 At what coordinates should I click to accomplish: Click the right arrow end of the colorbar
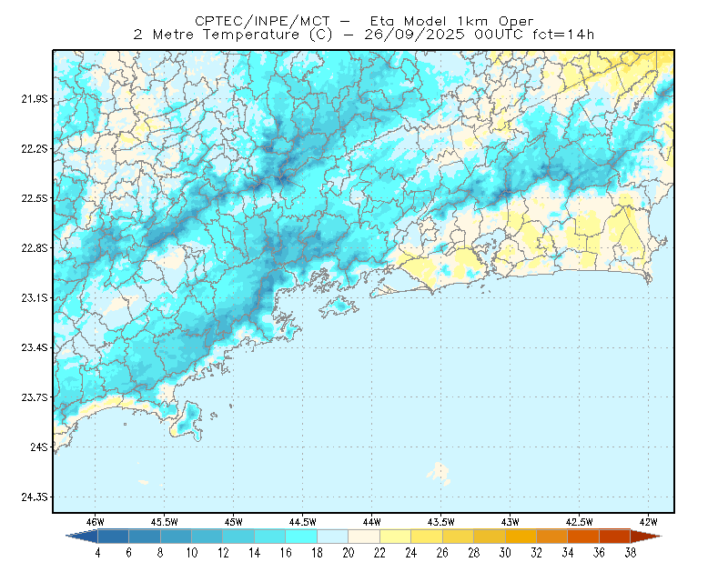(646, 536)
